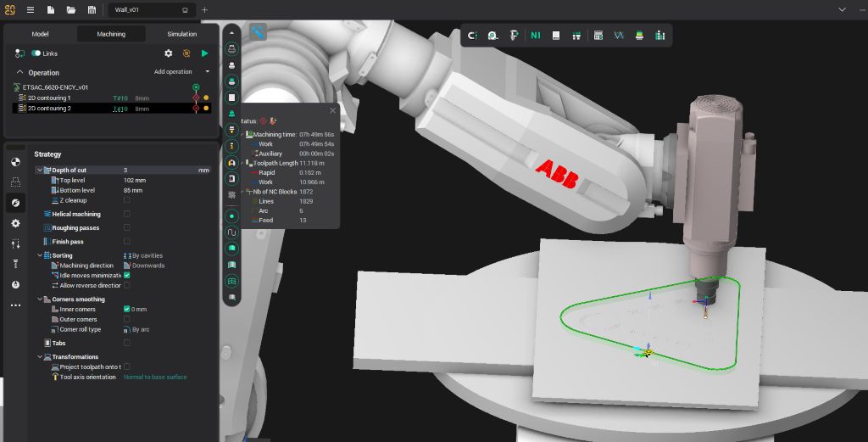Uncheck the Inner corners checkbox
Screen dimensions: 868x442
click(127, 309)
